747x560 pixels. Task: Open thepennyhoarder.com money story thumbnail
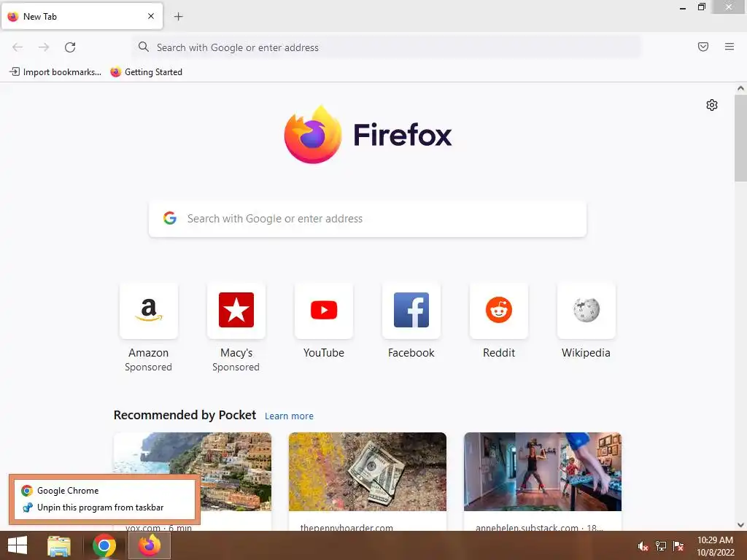pos(368,472)
